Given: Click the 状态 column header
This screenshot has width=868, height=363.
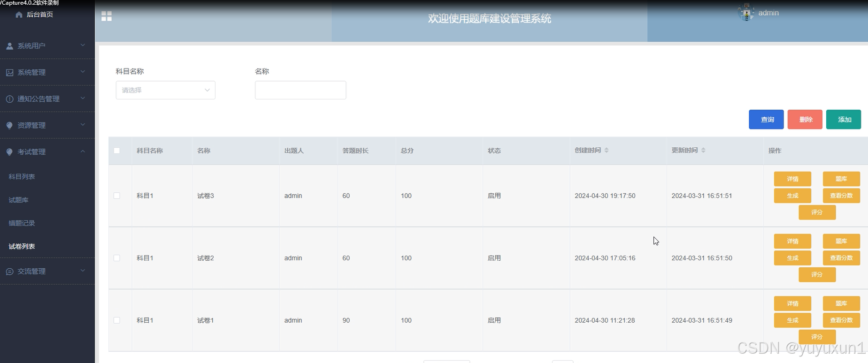Looking at the screenshot, I should (x=494, y=151).
